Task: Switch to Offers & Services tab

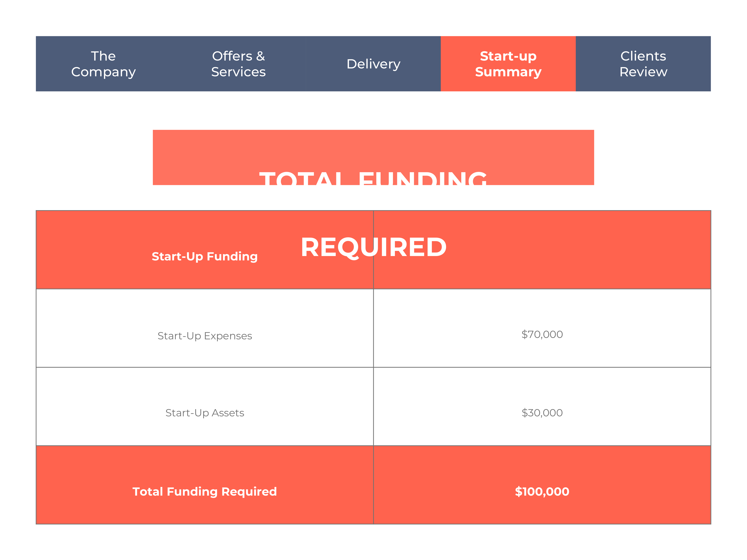Action: [238, 64]
